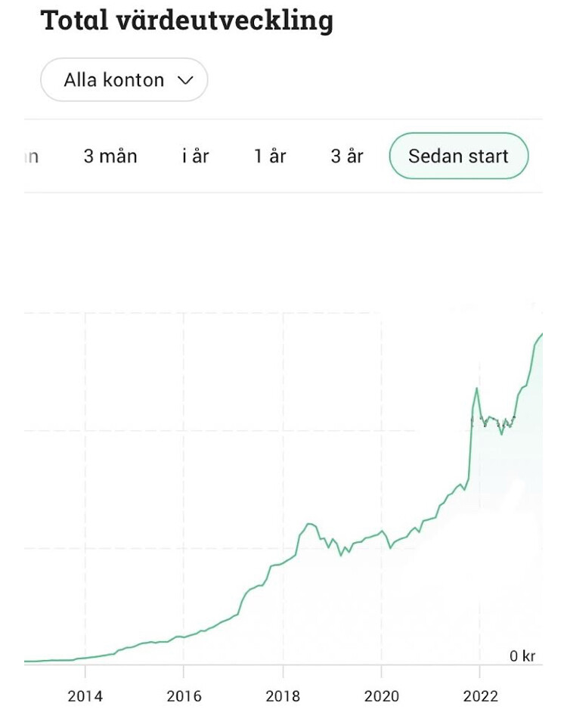The height and width of the screenshot is (728, 567).
Task: Choose the 1 år time range
Action: tap(270, 156)
